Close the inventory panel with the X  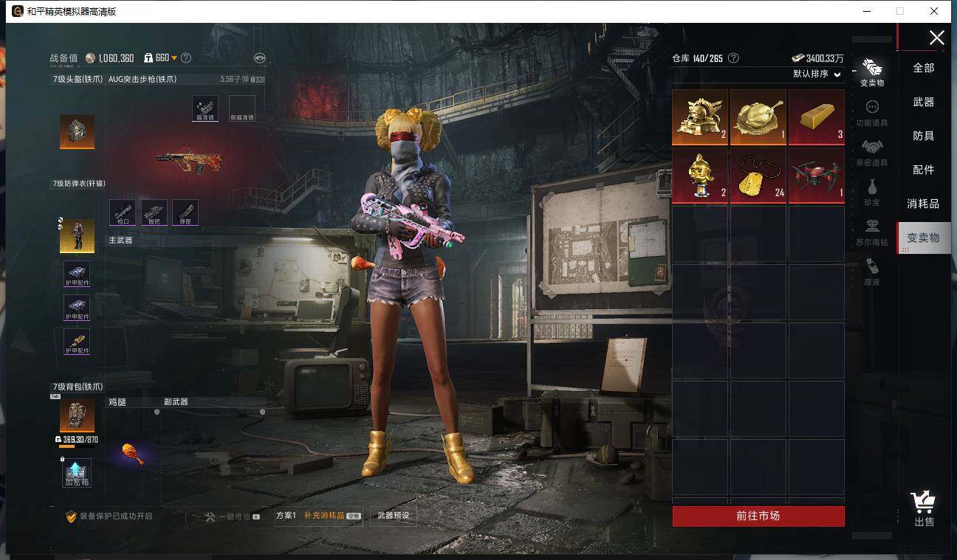(x=936, y=38)
